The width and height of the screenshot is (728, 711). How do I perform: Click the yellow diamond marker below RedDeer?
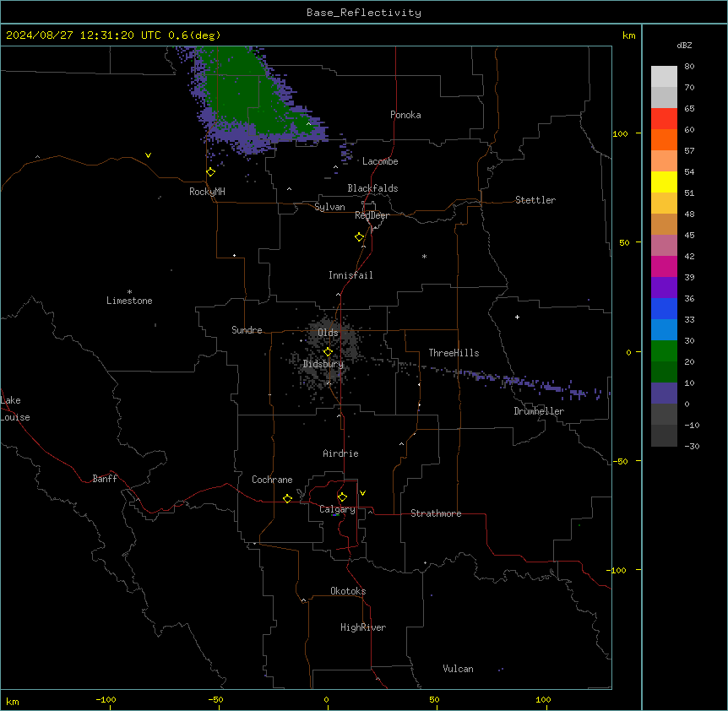point(360,237)
